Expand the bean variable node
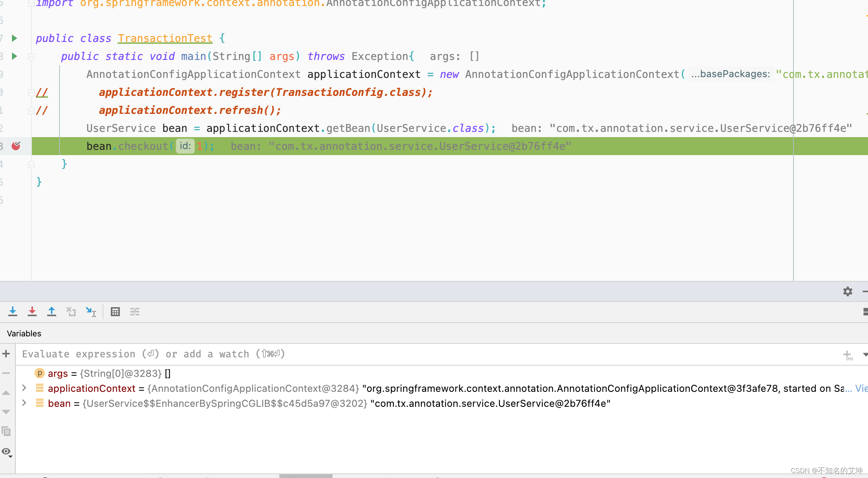Screen dimensions: 868x478 click(x=24, y=403)
